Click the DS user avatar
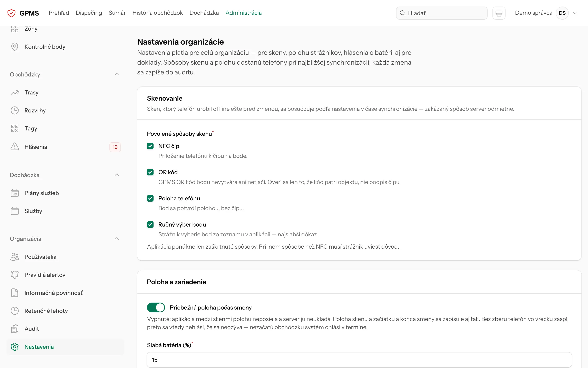Viewport: 588px width, 368px height. pyautogui.click(x=562, y=13)
